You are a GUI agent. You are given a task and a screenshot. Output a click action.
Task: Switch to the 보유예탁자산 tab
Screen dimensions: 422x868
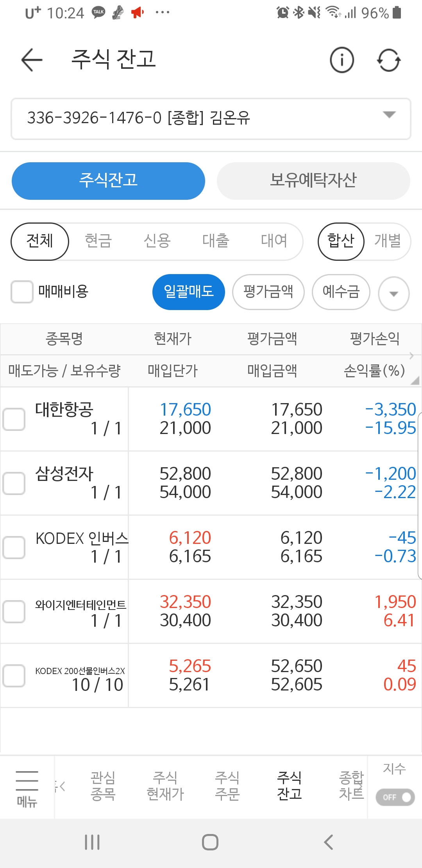click(x=313, y=181)
